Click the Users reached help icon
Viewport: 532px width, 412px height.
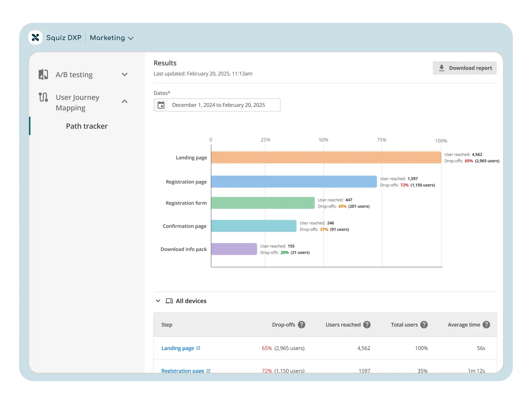click(367, 325)
